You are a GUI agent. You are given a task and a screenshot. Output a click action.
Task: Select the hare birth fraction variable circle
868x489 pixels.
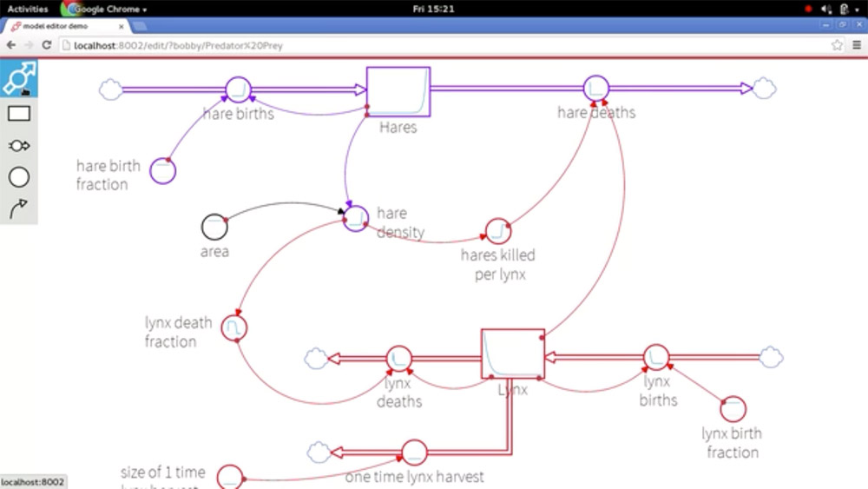tap(163, 170)
